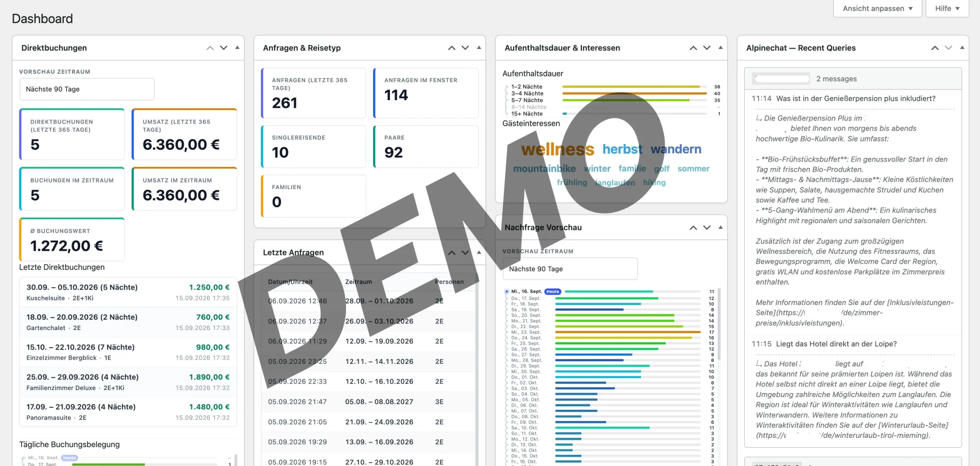Viewport: 980px width, 466px height.
Task: Open Nachfrage Vorschau Zeitraum select box
Action: pos(570,269)
